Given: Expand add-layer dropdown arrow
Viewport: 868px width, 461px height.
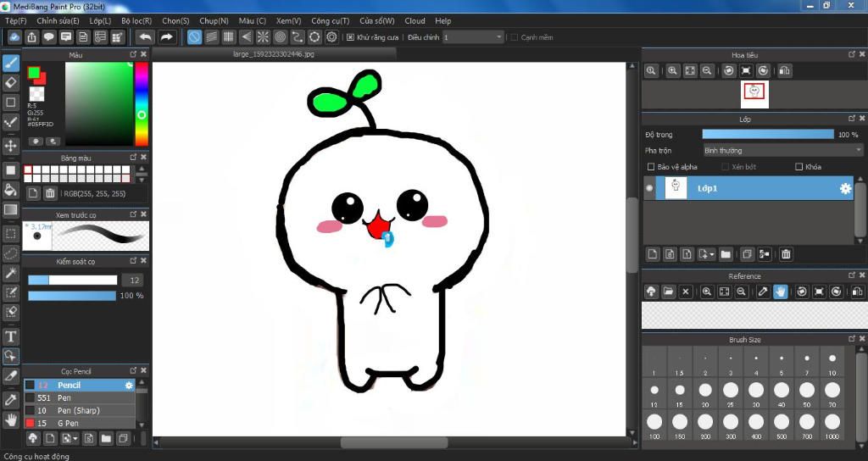Looking at the screenshot, I should click(711, 254).
